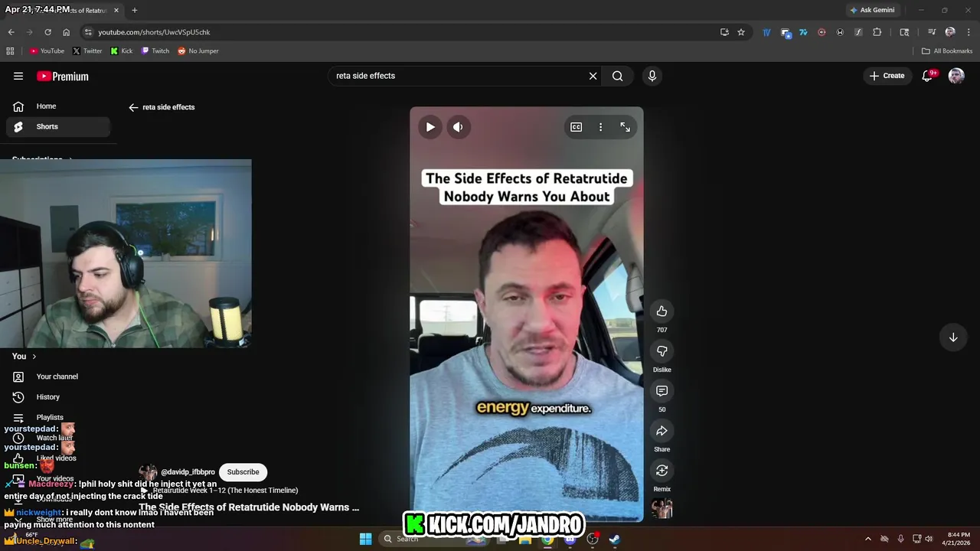Open the sound thumbnail below Remix

point(661,509)
